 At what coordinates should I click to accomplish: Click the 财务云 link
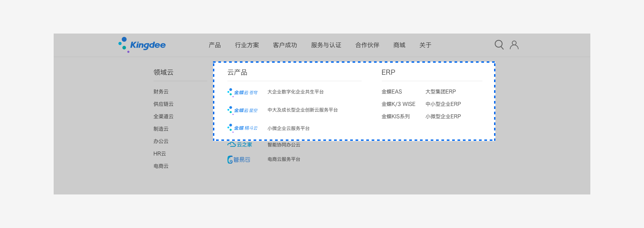161,92
